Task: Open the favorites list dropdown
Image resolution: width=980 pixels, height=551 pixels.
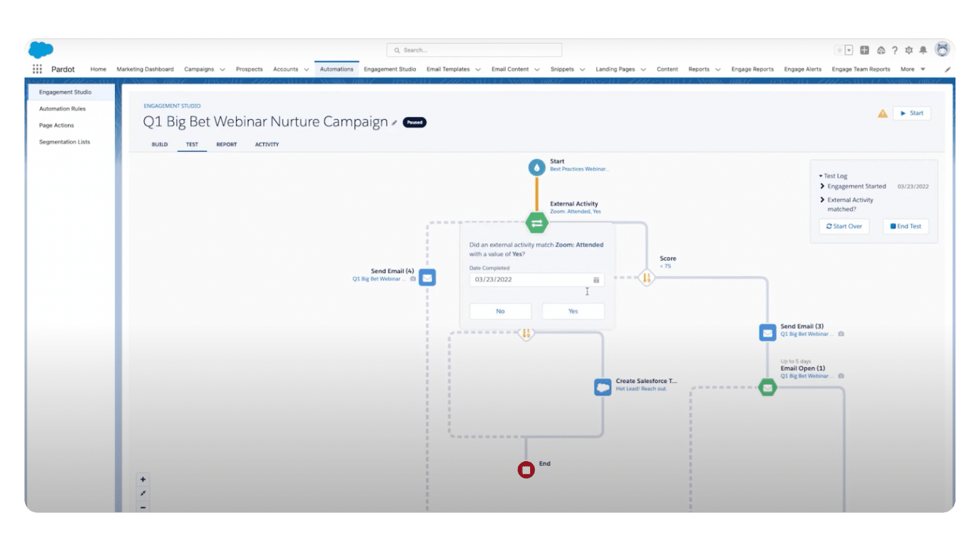Action: coord(849,50)
